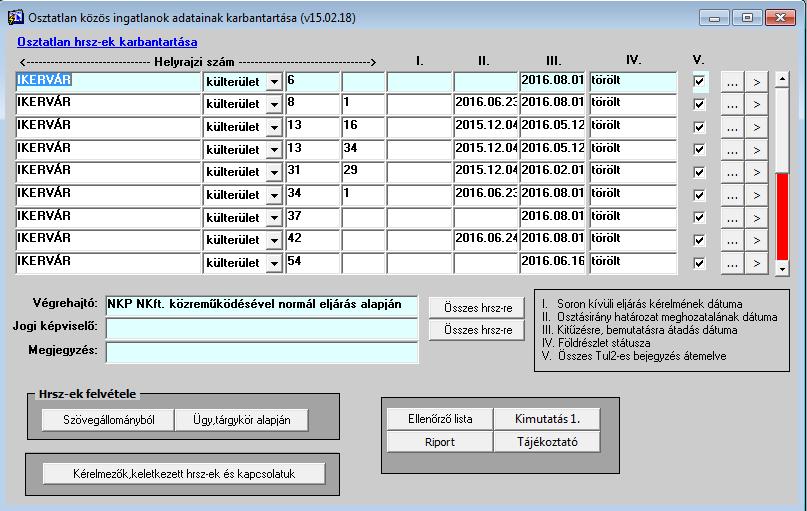Screen dimensions: 807x511
Task: Open the Osztatlan hrsz-ek karbantartása link
Action: [107, 42]
